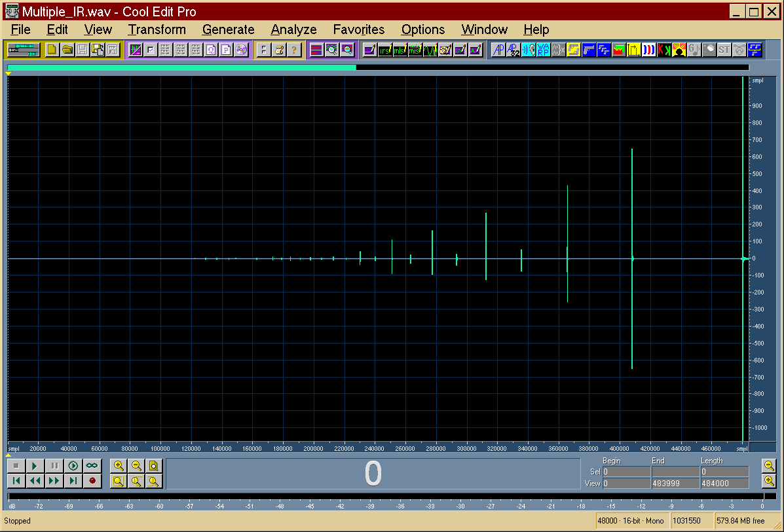
Task: Click the 'ST' toolbar icon
Action: tap(724, 50)
